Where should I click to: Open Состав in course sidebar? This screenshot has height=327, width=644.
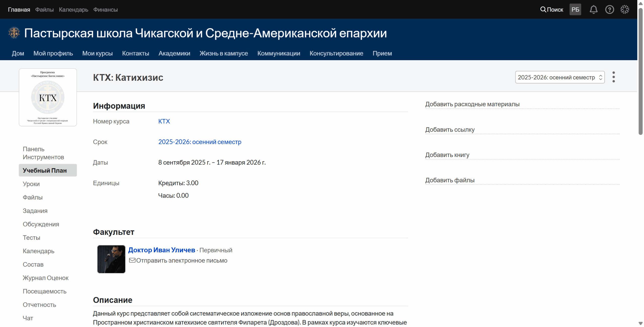pyautogui.click(x=33, y=264)
